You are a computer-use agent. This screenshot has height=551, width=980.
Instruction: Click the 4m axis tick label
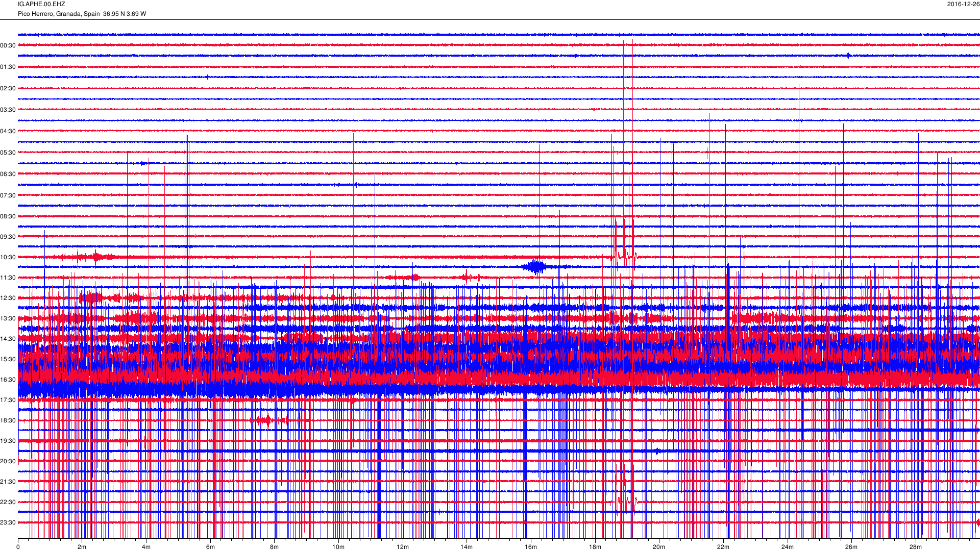click(146, 547)
